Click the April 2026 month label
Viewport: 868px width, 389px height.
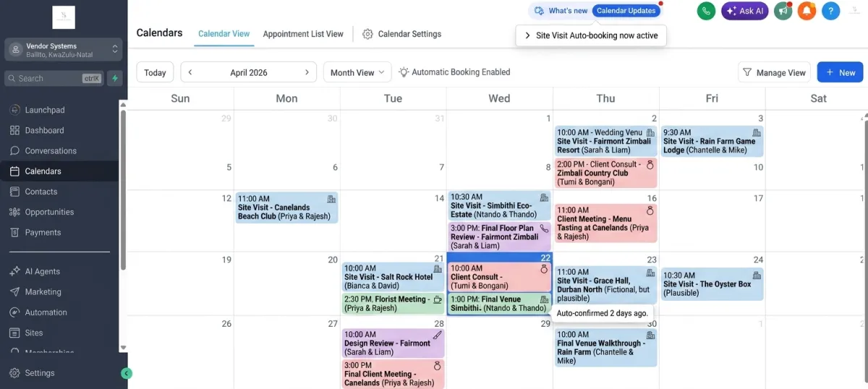pyautogui.click(x=249, y=72)
